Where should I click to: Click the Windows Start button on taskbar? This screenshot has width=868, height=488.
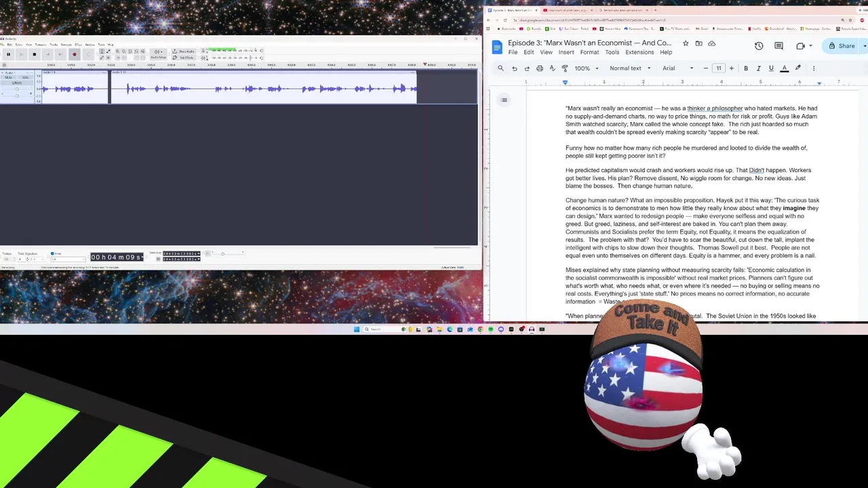(x=357, y=329)
